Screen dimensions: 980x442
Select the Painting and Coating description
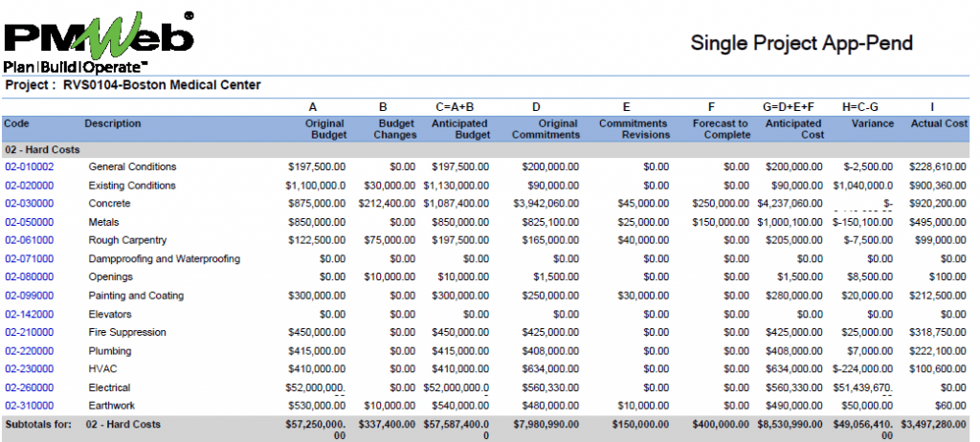coord(136,296)
